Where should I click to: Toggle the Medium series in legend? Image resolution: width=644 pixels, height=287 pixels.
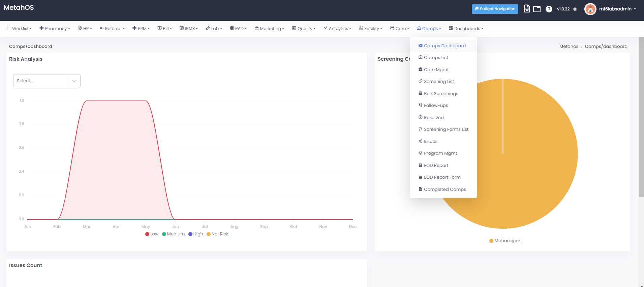click(x=173, y=234)
